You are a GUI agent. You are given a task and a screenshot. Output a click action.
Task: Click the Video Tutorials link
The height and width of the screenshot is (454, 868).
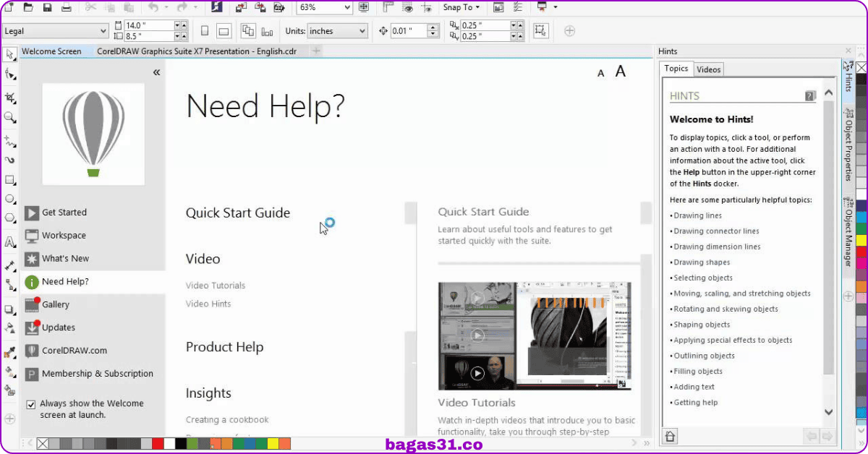pos(216,286)
